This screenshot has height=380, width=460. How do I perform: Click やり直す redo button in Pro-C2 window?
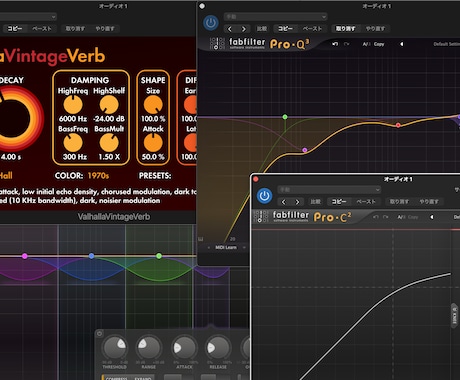click(x=429, y=202)
